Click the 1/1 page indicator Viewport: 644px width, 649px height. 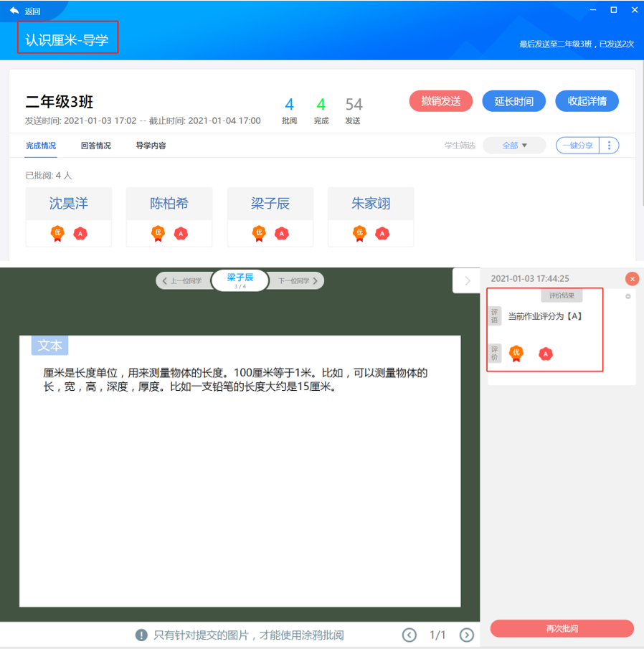pos(437,635)
